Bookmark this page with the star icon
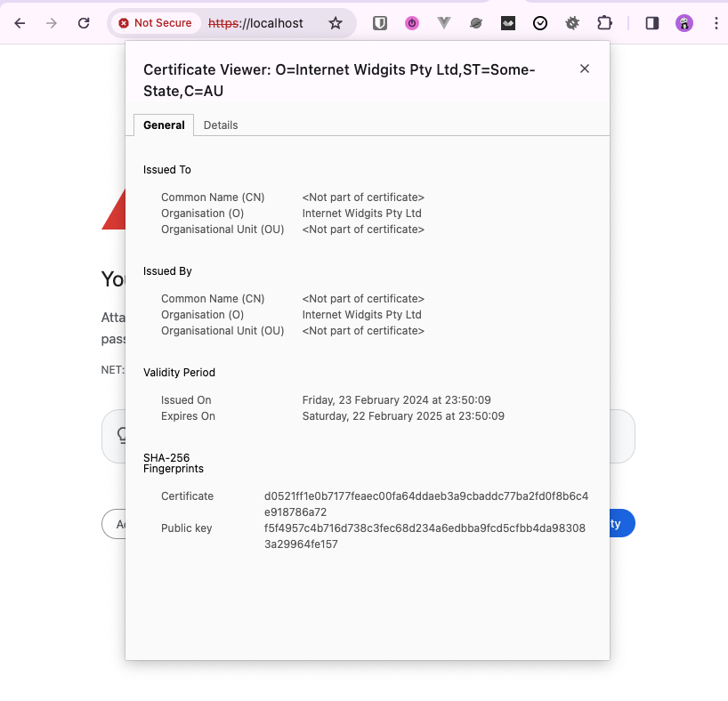 (x=336, y=23)
